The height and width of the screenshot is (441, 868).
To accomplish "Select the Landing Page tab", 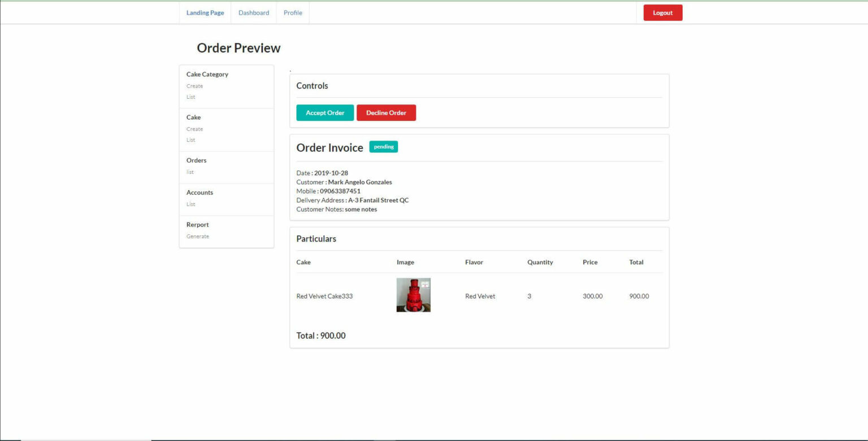I will point(205,12).
